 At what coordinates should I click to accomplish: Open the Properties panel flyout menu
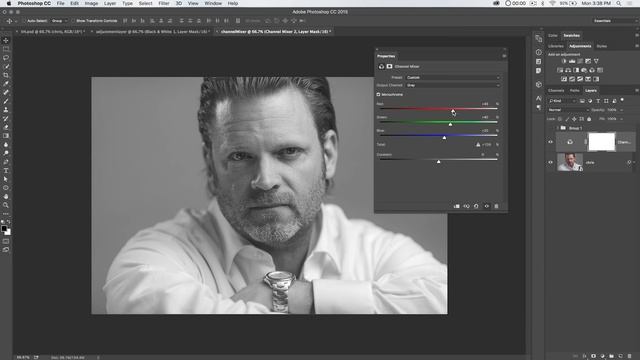tap(504, 56)
